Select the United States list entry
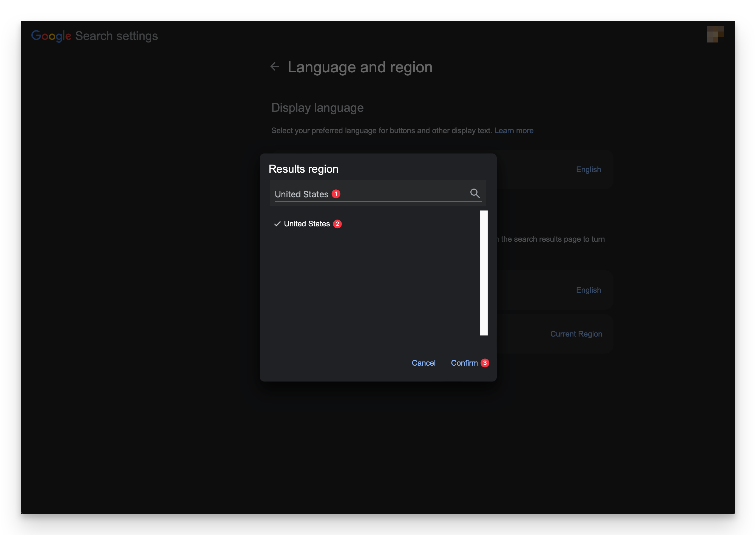Screen dimensions: 756x535 pos(306,224)
